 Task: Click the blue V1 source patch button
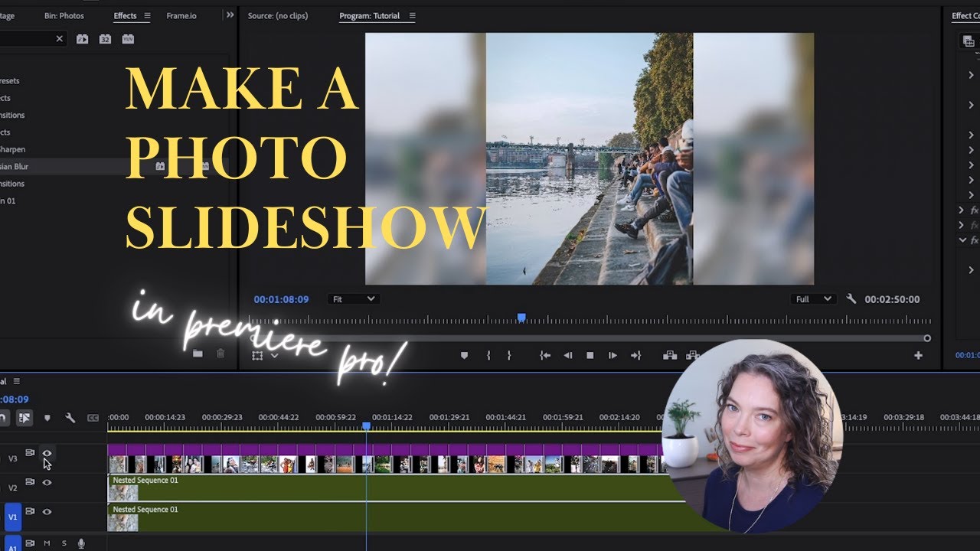pos(12,517)
